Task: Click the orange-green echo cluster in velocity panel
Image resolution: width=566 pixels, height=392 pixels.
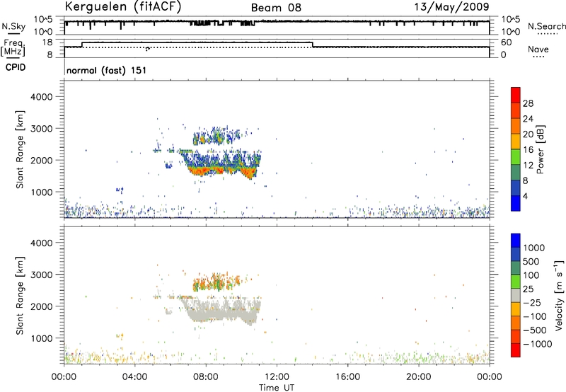Action: (x=216, y=282)
